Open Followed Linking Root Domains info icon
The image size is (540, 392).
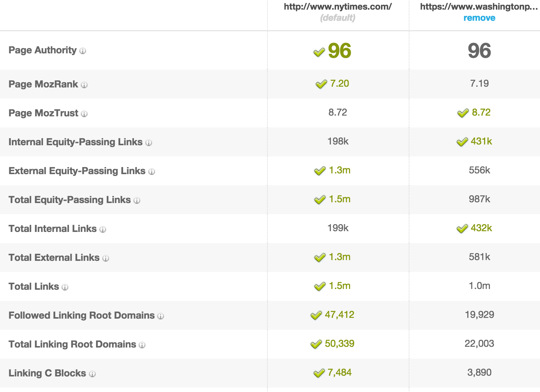(161, 316)
